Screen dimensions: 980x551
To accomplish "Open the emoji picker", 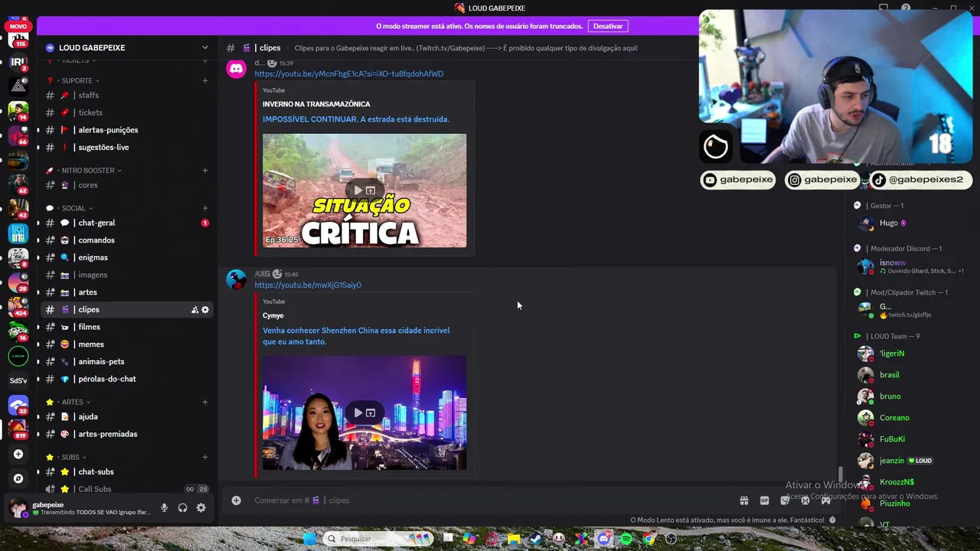I will coord(805,500).
